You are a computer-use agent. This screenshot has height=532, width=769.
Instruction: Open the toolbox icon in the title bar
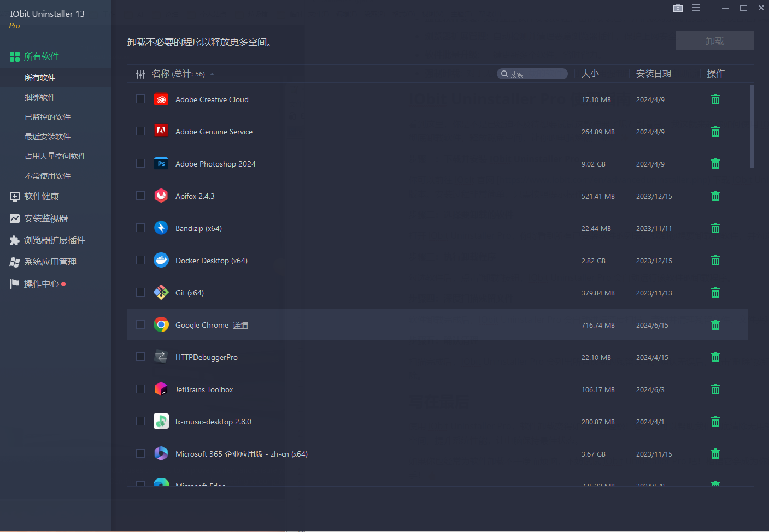click(x=678, y=8)
